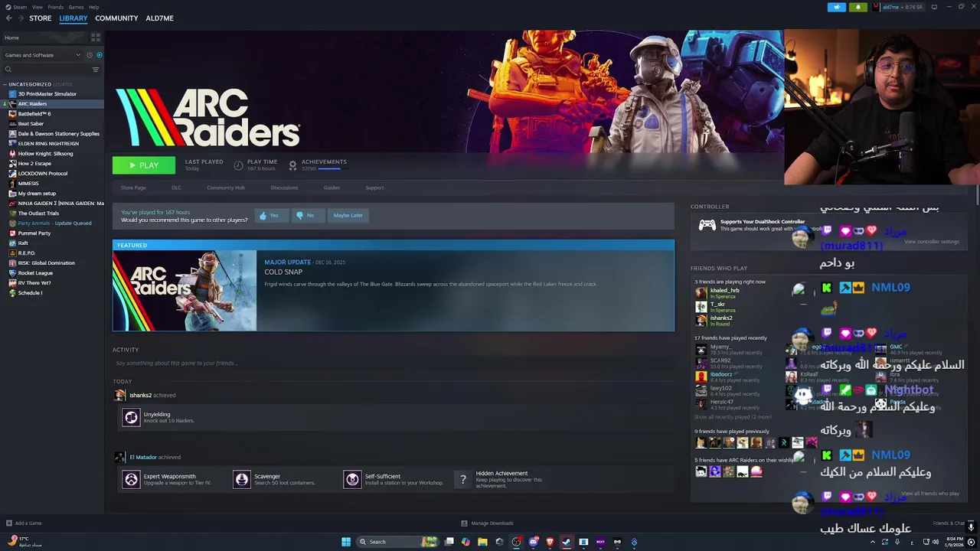Open the announcements megaphone button
This screenshot has height=551, width=980.
pos(837,7)
